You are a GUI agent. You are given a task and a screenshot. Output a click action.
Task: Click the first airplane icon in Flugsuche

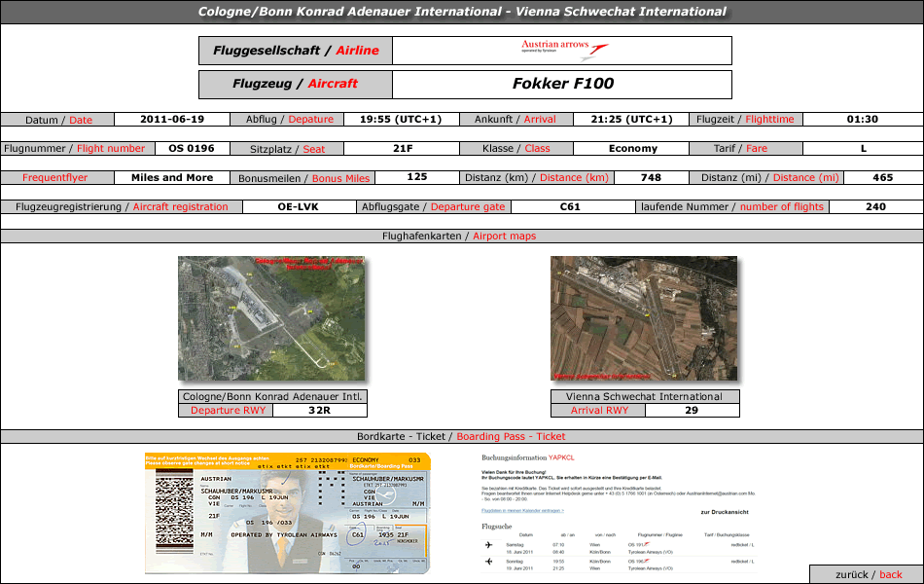488,545
